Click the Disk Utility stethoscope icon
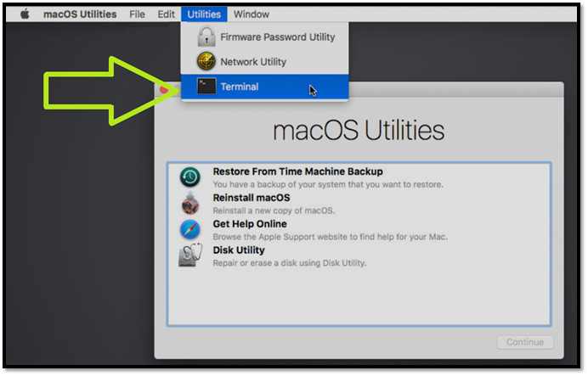The image size is (588, 376). 190,255
